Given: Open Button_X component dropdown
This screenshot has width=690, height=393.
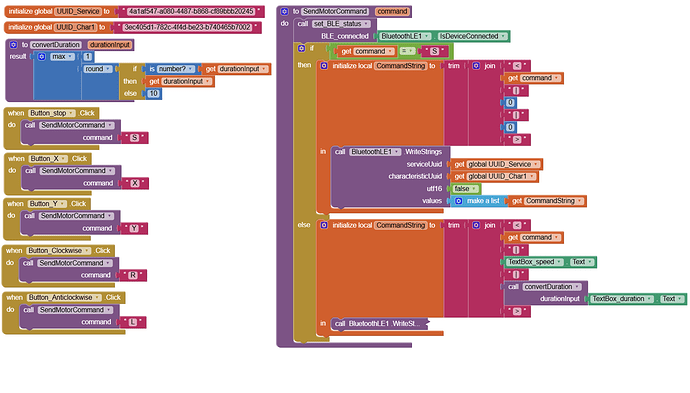Looking at the screenshot, I should [63, 159].
